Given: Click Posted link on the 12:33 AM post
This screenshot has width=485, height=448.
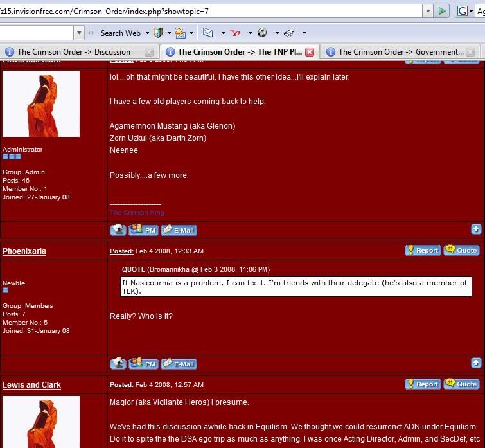Looking at the screenshot, I should (121, 251).
